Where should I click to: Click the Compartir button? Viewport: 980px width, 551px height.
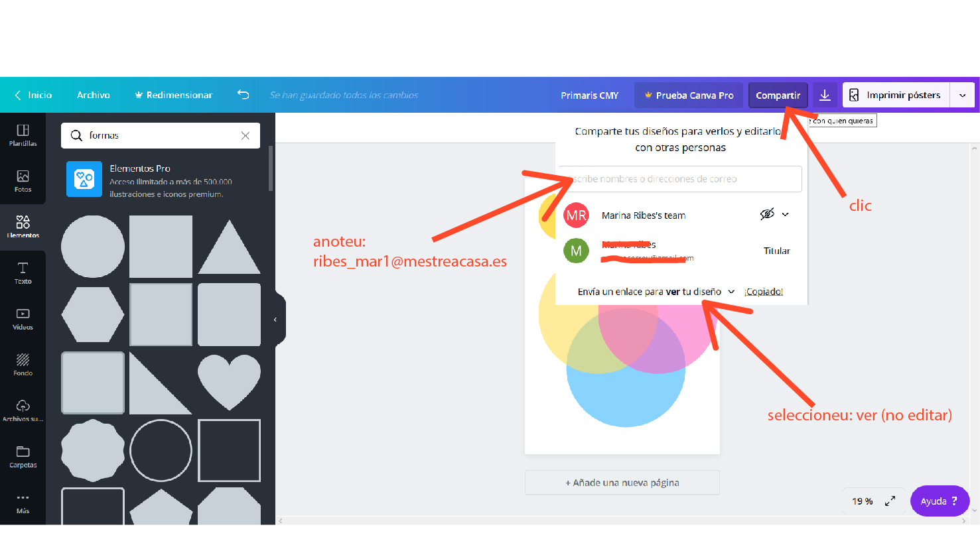pos(778,95)
